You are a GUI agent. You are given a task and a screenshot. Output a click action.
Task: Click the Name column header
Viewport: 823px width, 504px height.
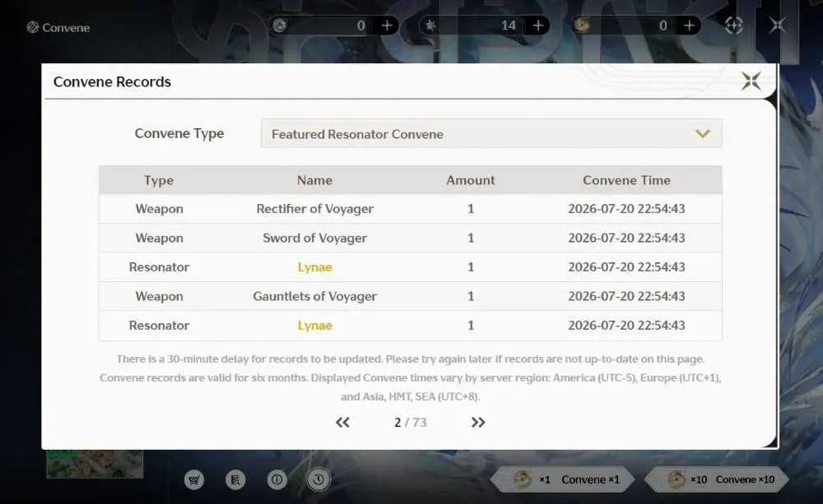pyautogui.click(x=314, y=180)
